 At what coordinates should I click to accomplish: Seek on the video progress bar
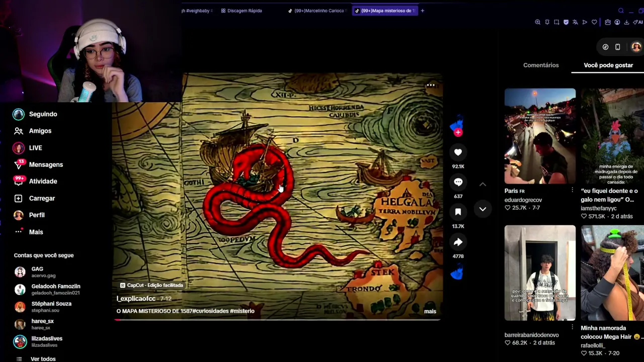click(x=278, y=319)
